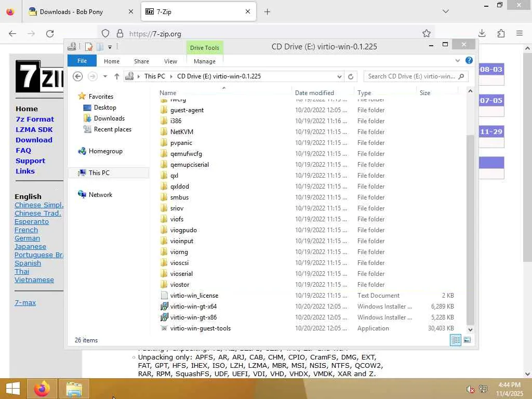Open a new Firefox tab with plus
The width and height of the screenshot is (532, 399).
[268, 12]
